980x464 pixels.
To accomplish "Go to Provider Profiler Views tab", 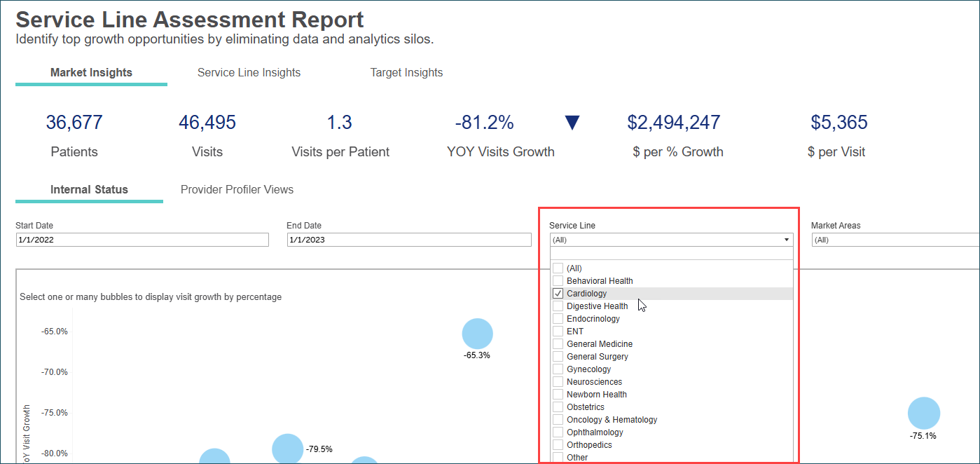I will (237, 190).
